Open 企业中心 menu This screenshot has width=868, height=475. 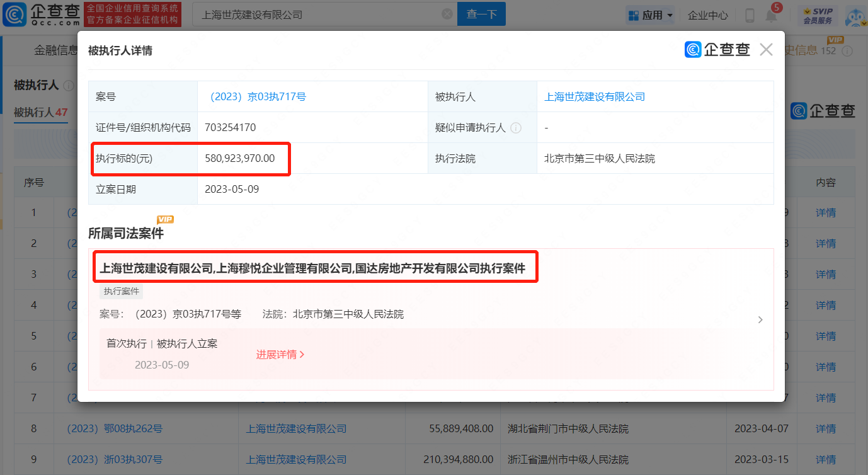click(x=707, y=15)
